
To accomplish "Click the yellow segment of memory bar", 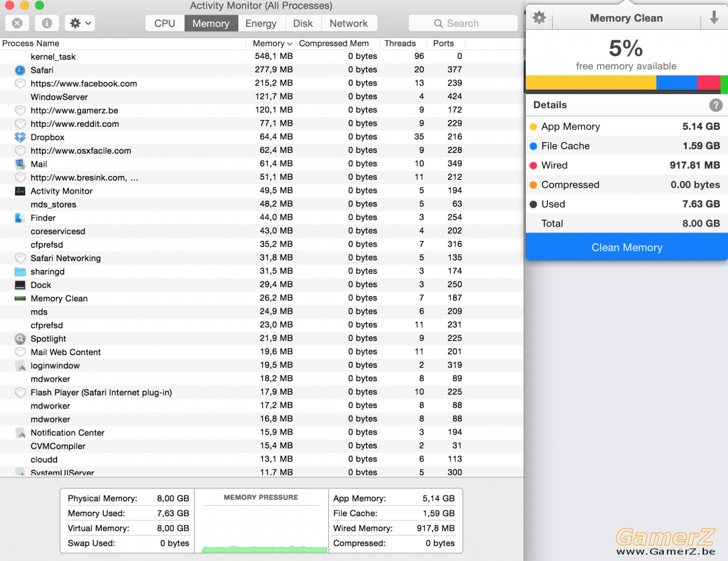I will (x=591, y=83).
